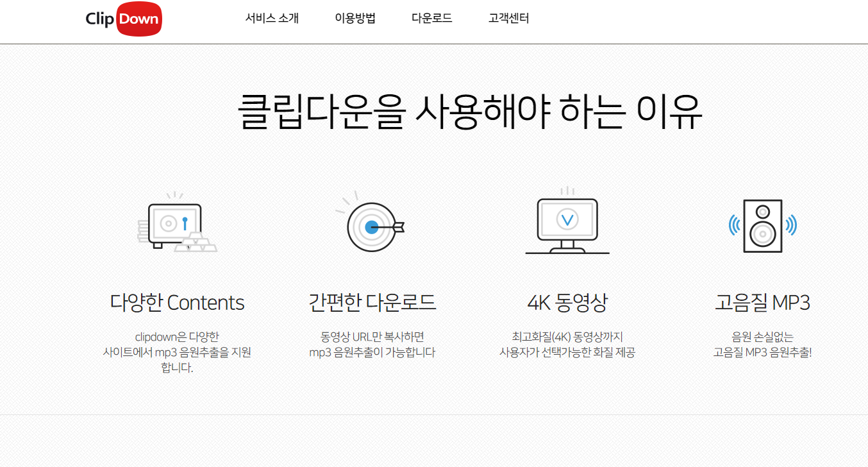Click the 다양한 Contents heading
Viewport: 868px width, 467px height.
(x=178, y=303)
